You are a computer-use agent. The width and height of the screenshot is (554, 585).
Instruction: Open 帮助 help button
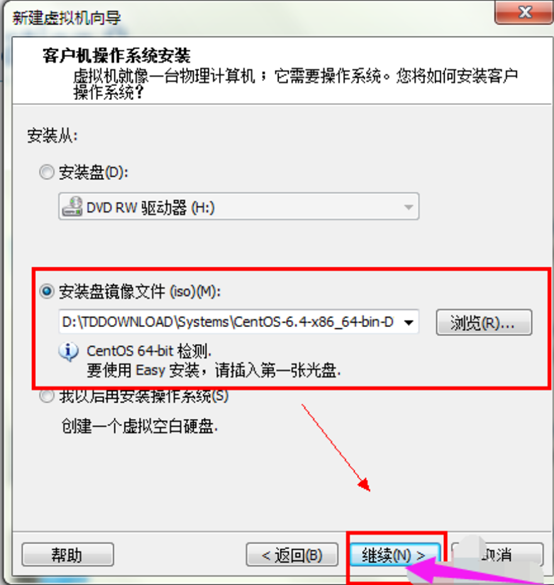pyautogui.click(x=68, y=555)
